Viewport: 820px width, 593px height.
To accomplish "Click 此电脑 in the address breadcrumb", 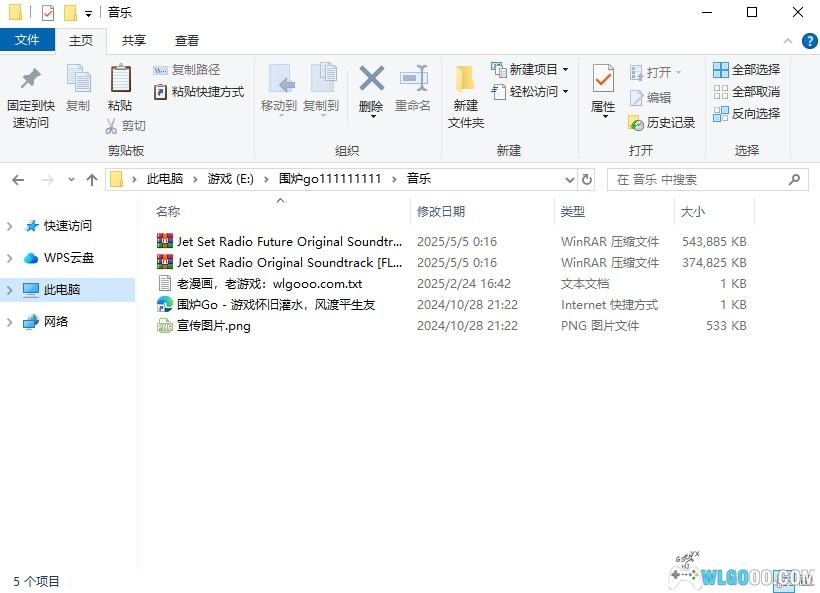I will pos(165,179).
